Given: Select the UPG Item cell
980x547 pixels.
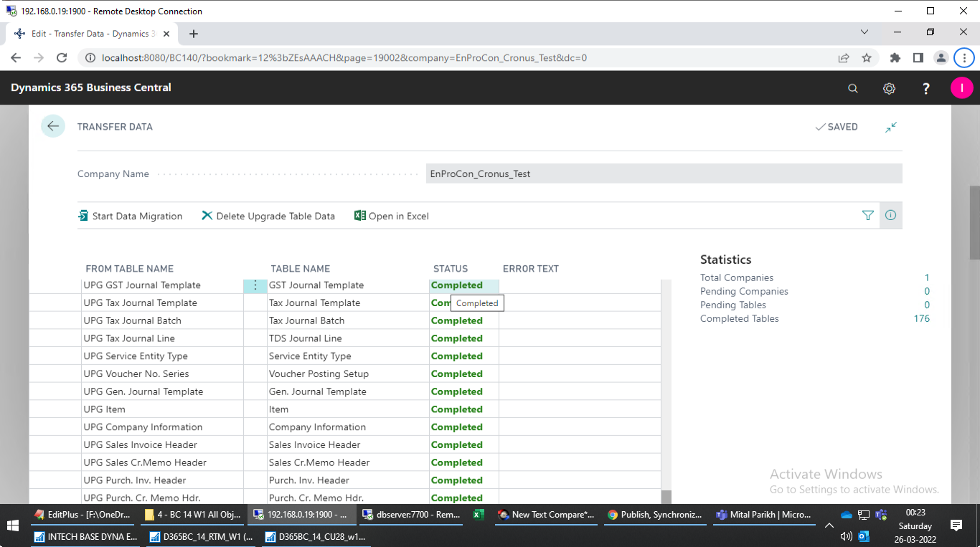Looking at the screenshot, I should (x=163, y=409).
